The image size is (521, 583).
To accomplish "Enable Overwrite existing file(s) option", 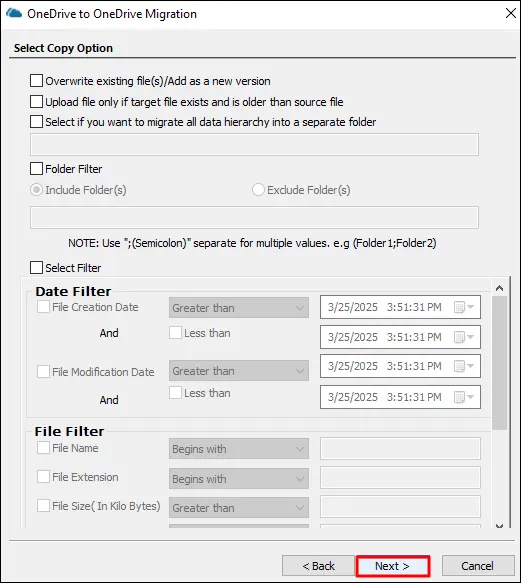I will point(36,81).
